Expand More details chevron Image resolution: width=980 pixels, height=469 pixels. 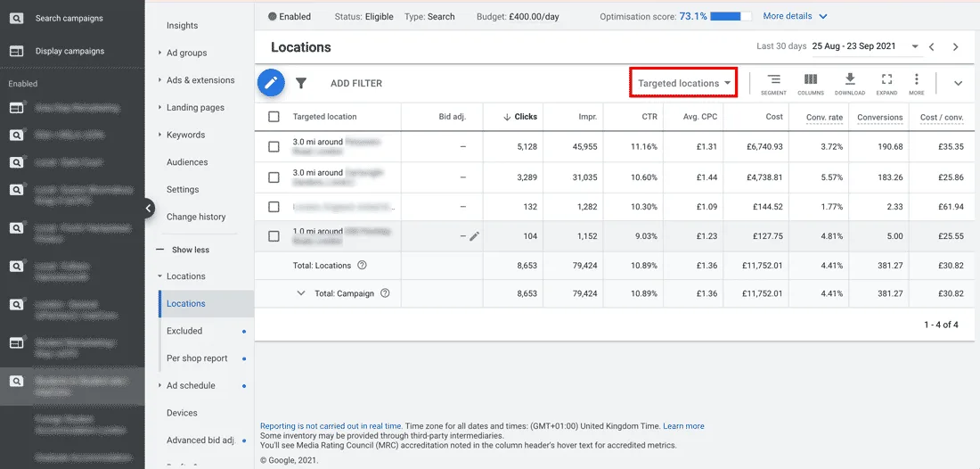822,16
